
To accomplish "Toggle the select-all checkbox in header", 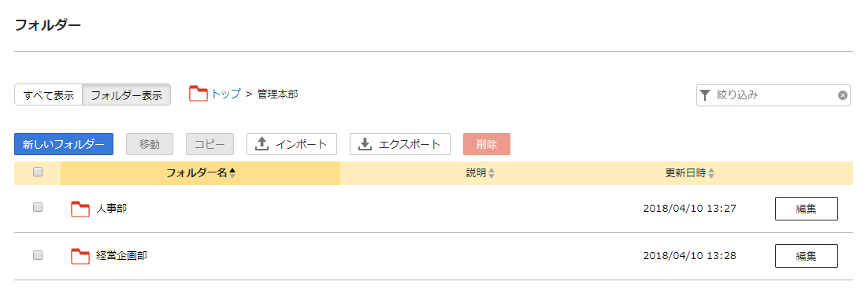I will click(x=38, y=172).
